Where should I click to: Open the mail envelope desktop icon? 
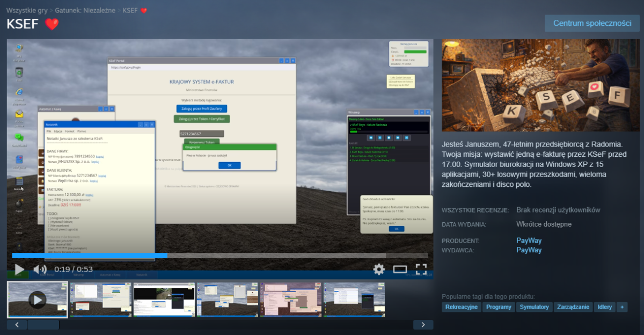(x=19, y=114)
